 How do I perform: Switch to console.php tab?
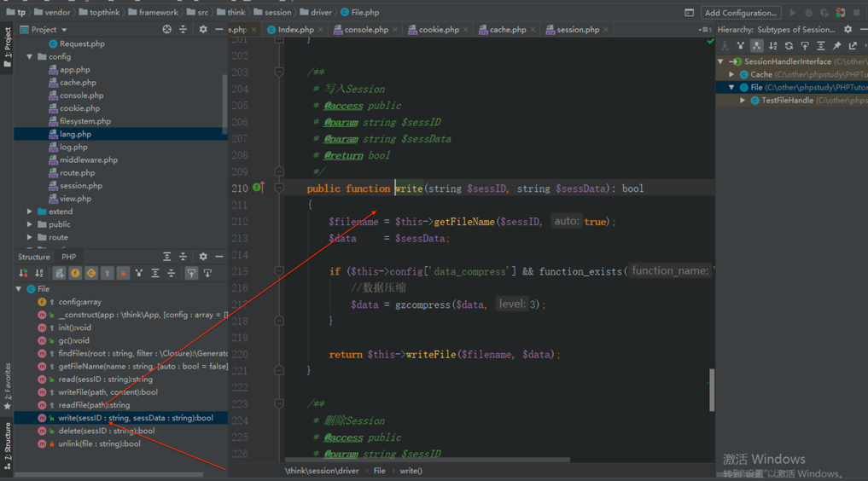366,29
